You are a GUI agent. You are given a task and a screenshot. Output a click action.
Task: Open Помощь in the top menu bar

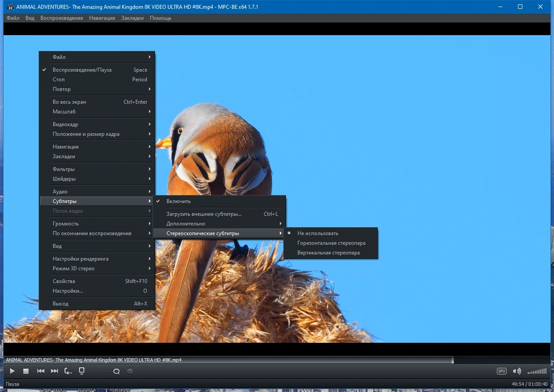click(161, 18)
